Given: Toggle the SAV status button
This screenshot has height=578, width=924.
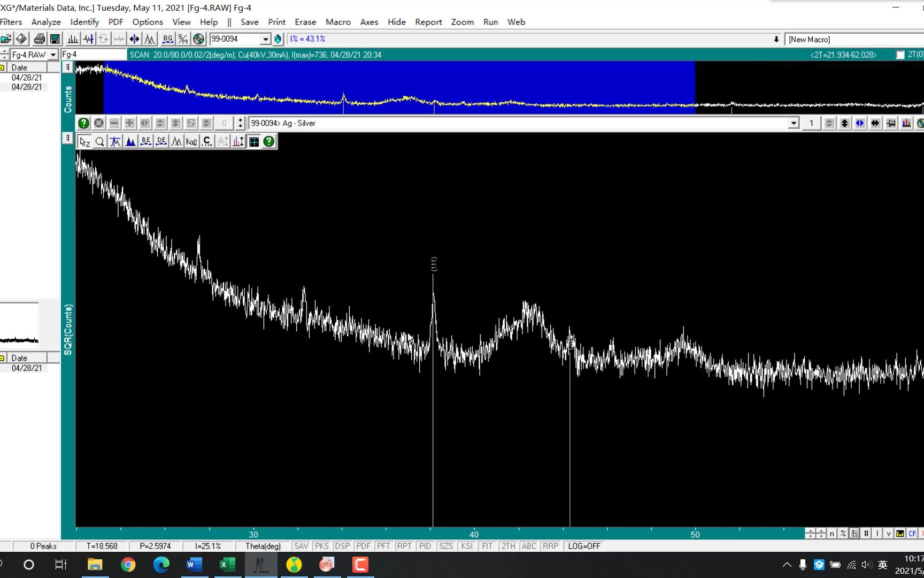Looking at the screenshot, I should pyautogui.click(x=301, y=546).
